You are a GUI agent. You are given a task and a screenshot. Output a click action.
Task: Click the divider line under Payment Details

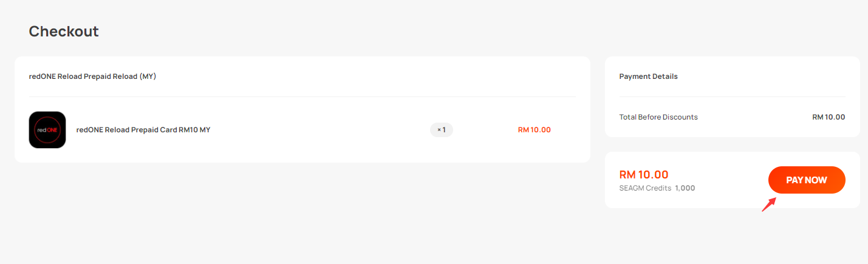click(732, 96)
